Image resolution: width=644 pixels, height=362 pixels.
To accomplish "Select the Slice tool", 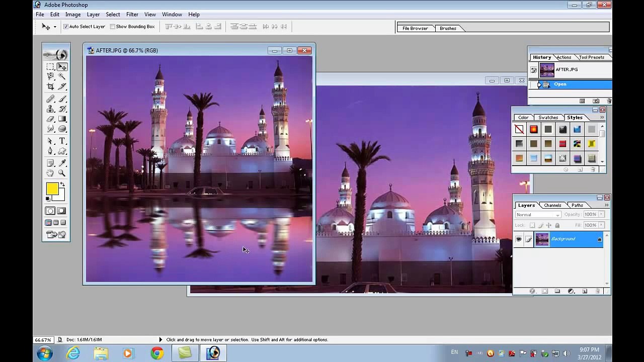I will click(x=62, y=86).
